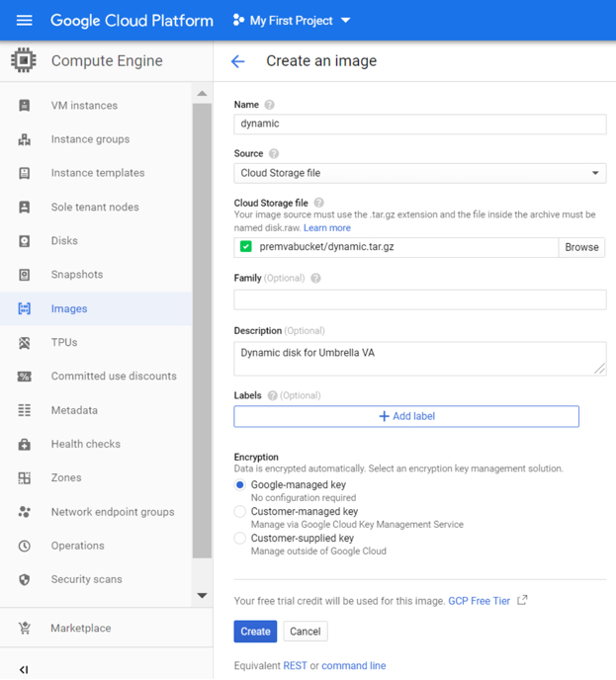Image resolution: width=616 pixels, height=680 pixels.
Task: Click the Family text field
Action: [x=420, y=299]
